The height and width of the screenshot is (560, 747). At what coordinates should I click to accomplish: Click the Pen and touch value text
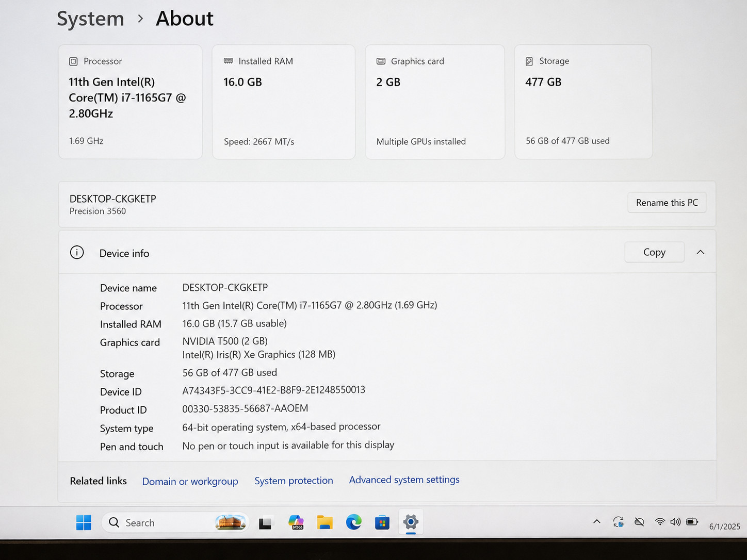pos(288,445)
